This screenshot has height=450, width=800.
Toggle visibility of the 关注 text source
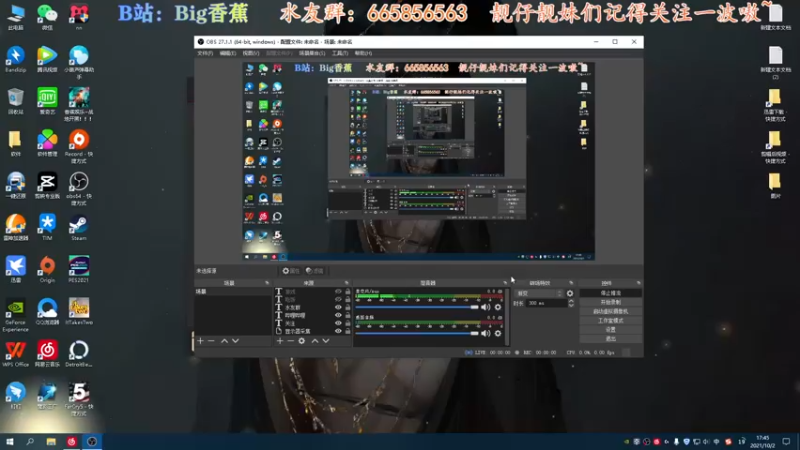pyautogui.click(x=338, y=323)
